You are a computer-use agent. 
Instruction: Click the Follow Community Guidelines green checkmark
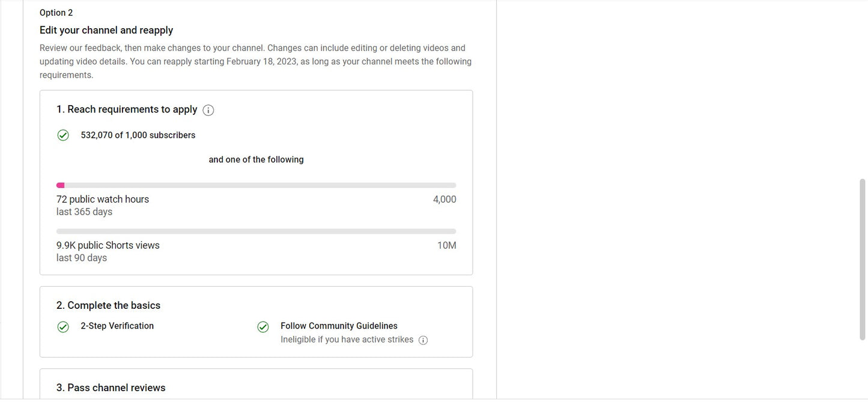click(x=263, y=326)
